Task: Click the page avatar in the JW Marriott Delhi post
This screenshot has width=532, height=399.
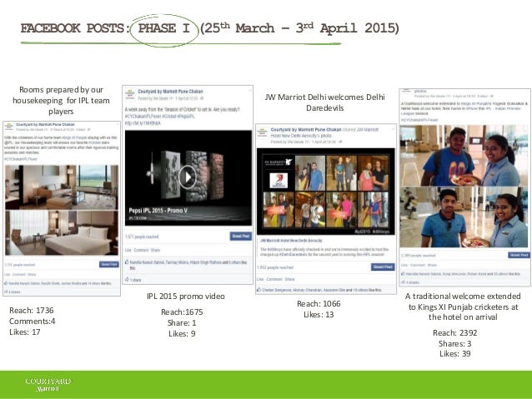Action: 263,132
